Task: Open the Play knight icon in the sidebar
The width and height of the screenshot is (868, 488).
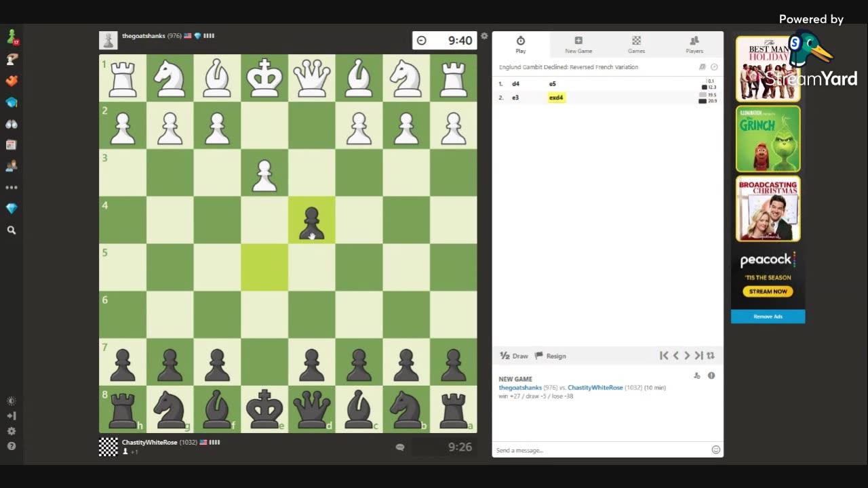Action: click(12, 36)
